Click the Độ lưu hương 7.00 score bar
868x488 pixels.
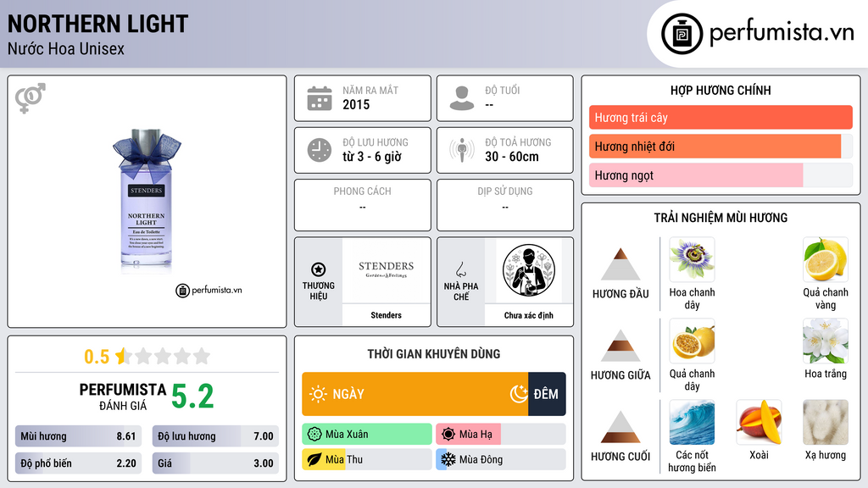click(215, 436)
